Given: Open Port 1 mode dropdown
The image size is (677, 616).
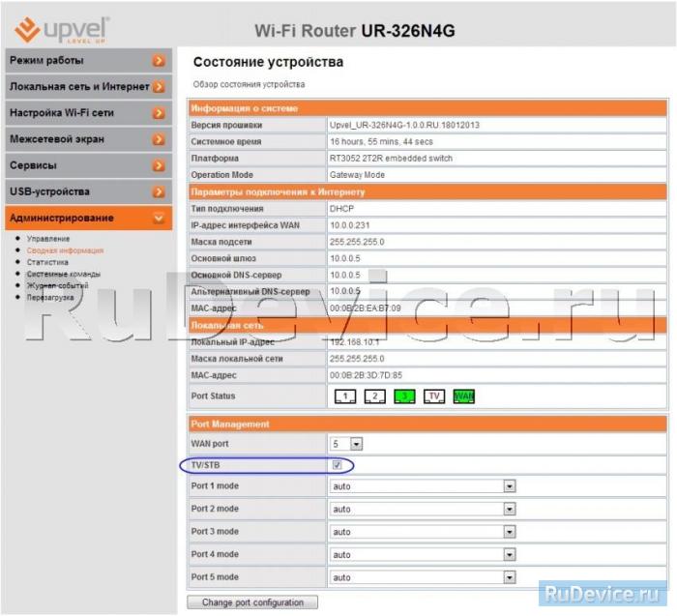Looking at the screenshot, I should tap(510, 486).
